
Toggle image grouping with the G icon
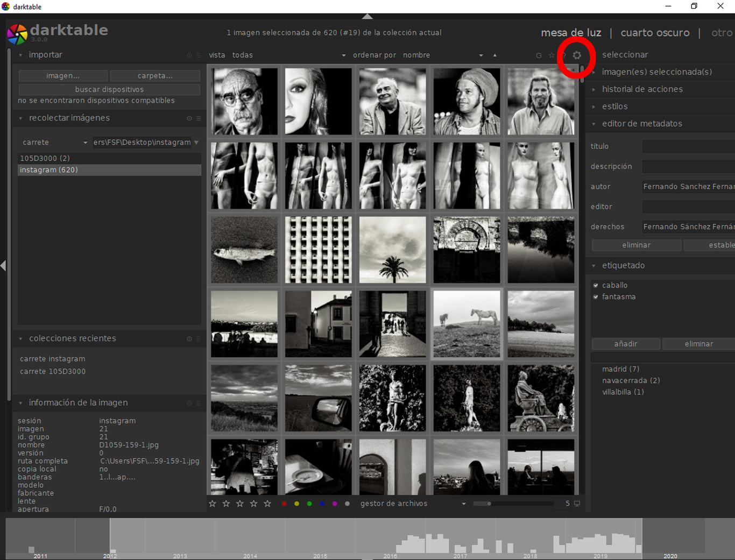(x=539, y=55)
